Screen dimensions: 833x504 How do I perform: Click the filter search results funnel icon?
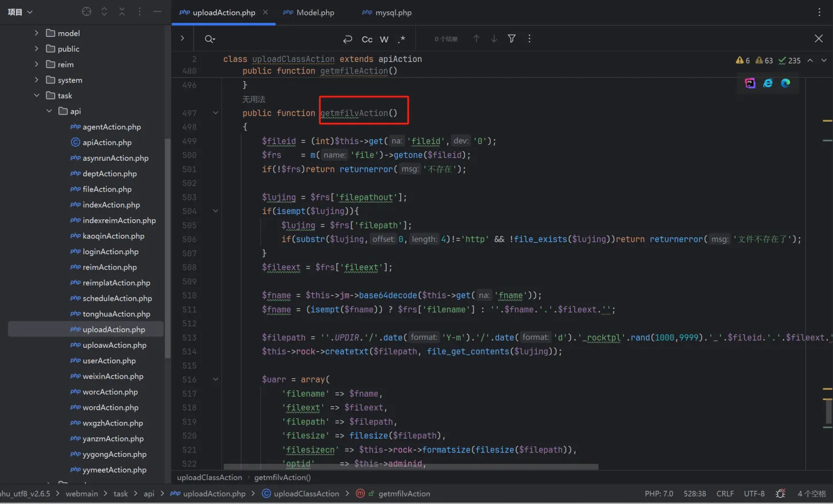(512, 38)
